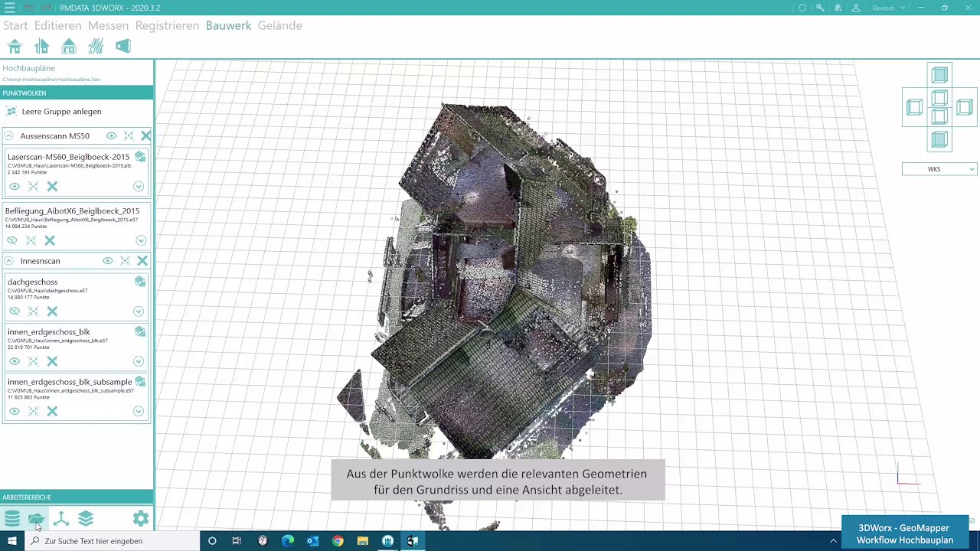Image resolution: width=980 pixels, height=551 pixels.
Task: Click the Hochbaupläne project title
Action: 28,68
